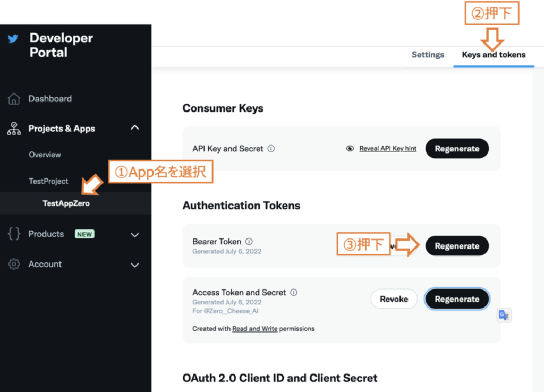Collapse the Projects & Apps section
The width and height of the screenshot is (544, 392).
[x=134, y=127]
